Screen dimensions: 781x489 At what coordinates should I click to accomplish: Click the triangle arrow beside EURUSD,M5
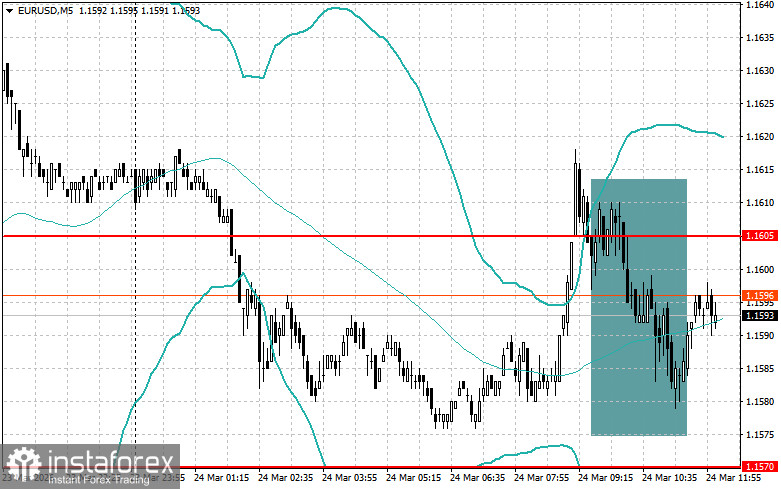9,10
